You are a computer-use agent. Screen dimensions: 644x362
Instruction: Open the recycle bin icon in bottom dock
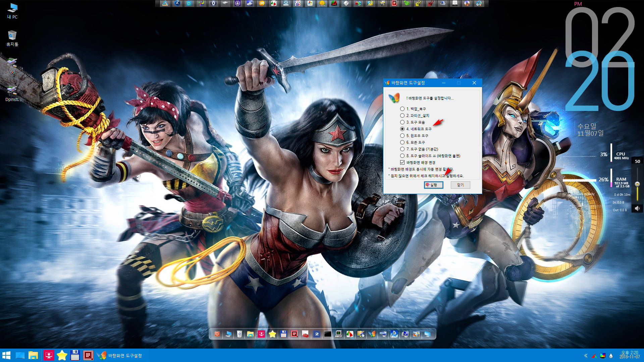pyautogui.click(x=239, y=334)
